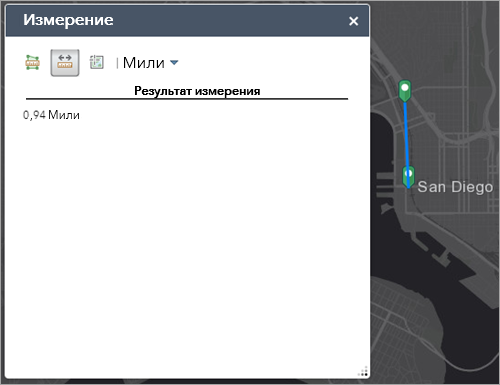Click the Результат измерения heading
The width and height of the screenshot is (500, 385).
click(197, 91)
